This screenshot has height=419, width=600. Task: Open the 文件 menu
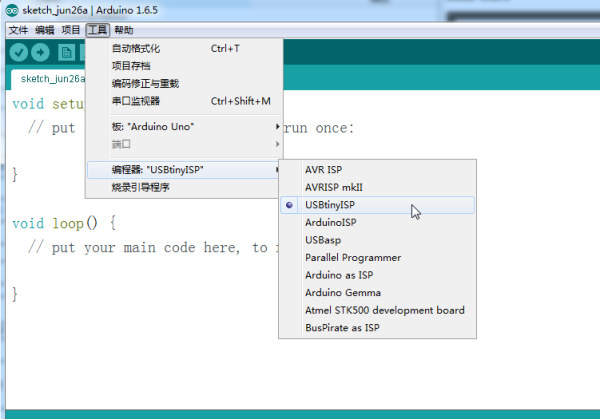[x=18, y=30]
